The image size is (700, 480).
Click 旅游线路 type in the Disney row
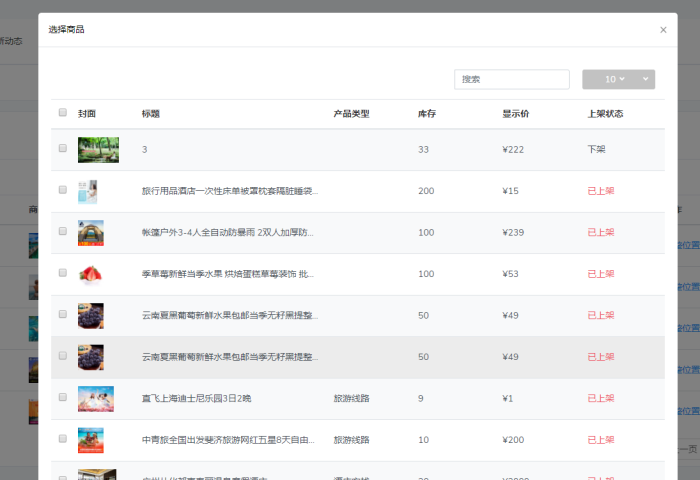tap(351, 398)
